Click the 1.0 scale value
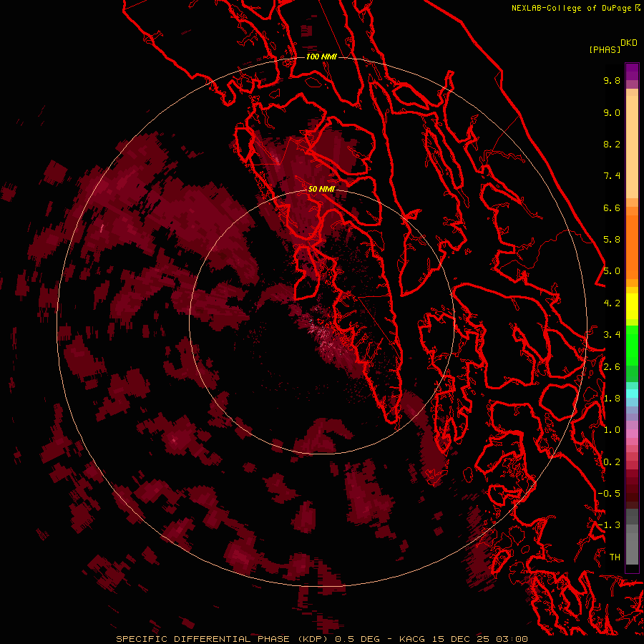 (612, 430)
